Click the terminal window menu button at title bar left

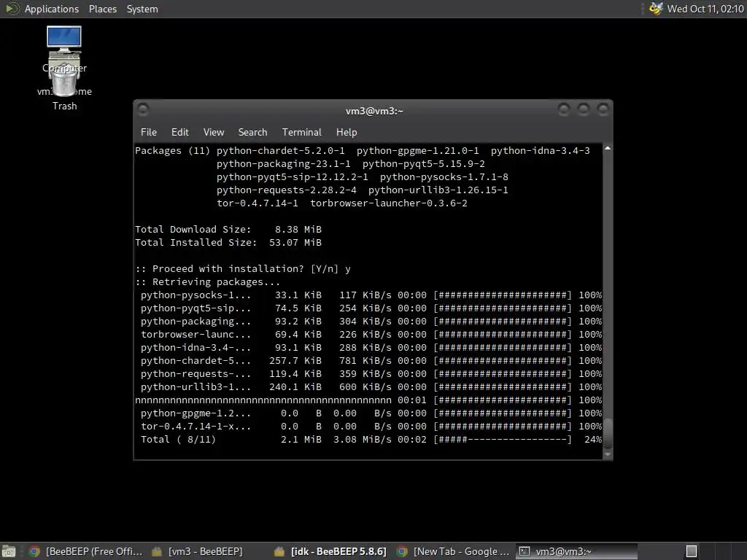[x=143, y=110]
